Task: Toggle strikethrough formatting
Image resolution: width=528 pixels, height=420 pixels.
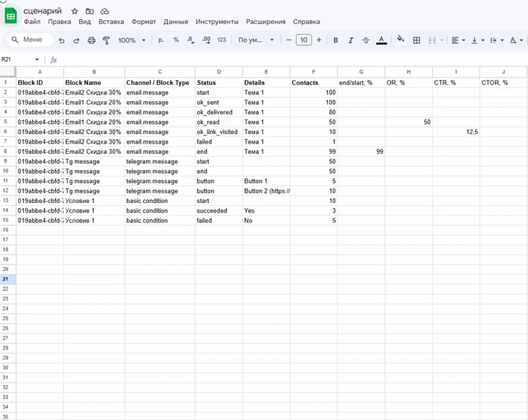Action: pyautogui.click(x=365, y=40)
